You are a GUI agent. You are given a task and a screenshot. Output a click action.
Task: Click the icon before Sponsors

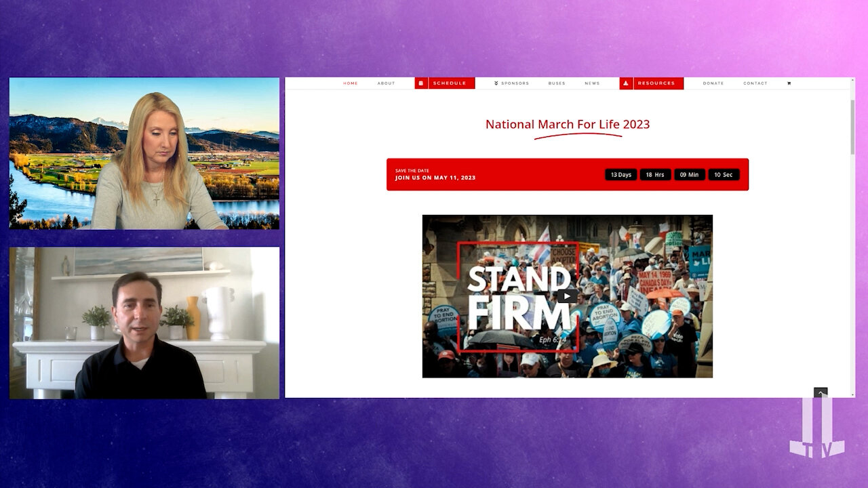tap(496, 83)
